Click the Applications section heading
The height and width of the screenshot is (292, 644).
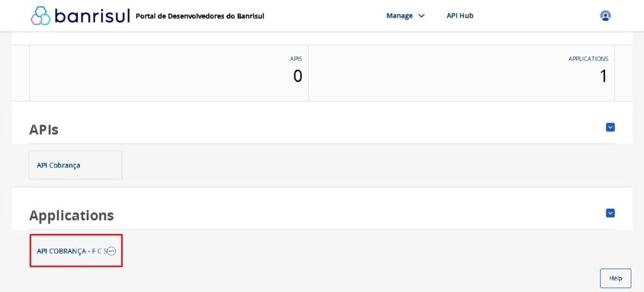[x=72, y=215]
